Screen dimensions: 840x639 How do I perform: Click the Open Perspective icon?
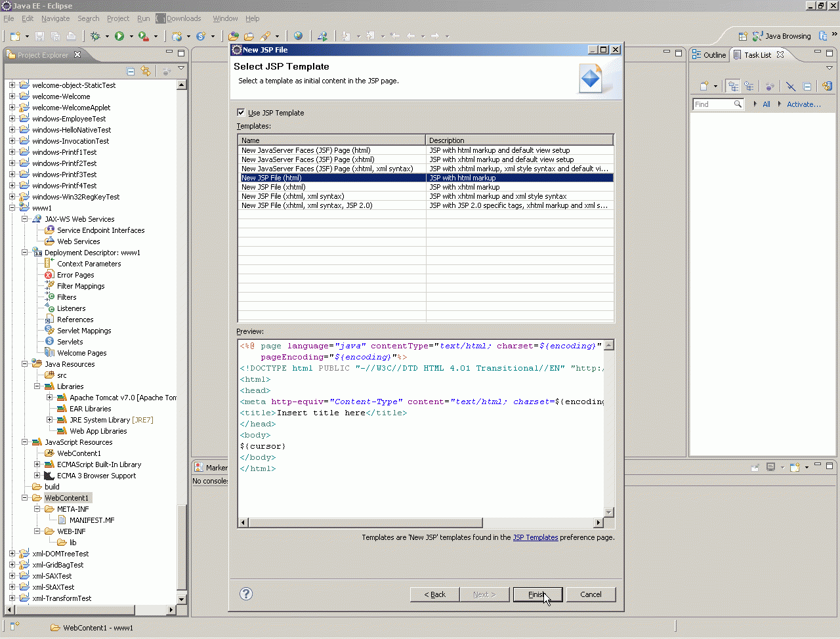click(743, 36)
